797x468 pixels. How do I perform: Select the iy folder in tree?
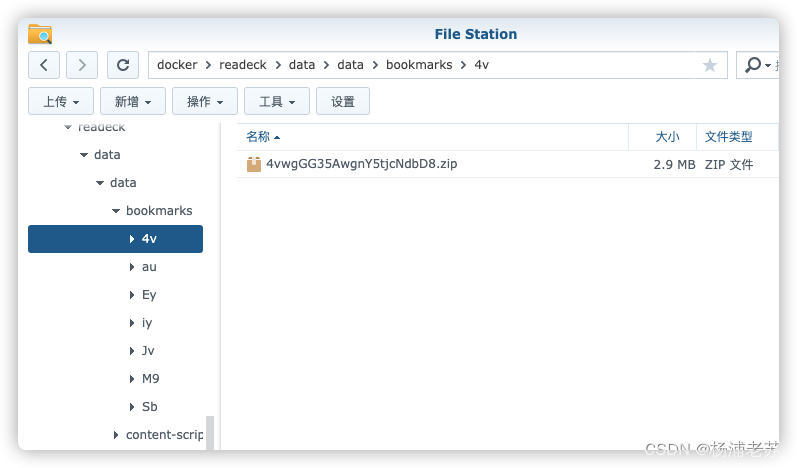coord(147,323)
